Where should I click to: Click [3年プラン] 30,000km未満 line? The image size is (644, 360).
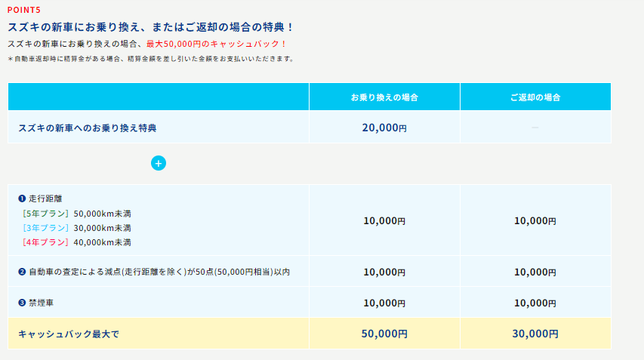click(x=76, y=228)
